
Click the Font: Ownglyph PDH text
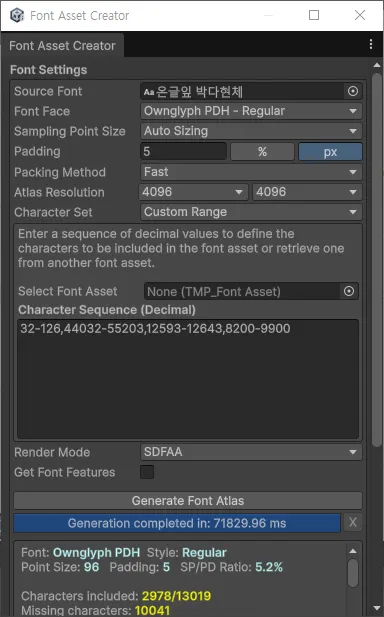pos(80,552)
